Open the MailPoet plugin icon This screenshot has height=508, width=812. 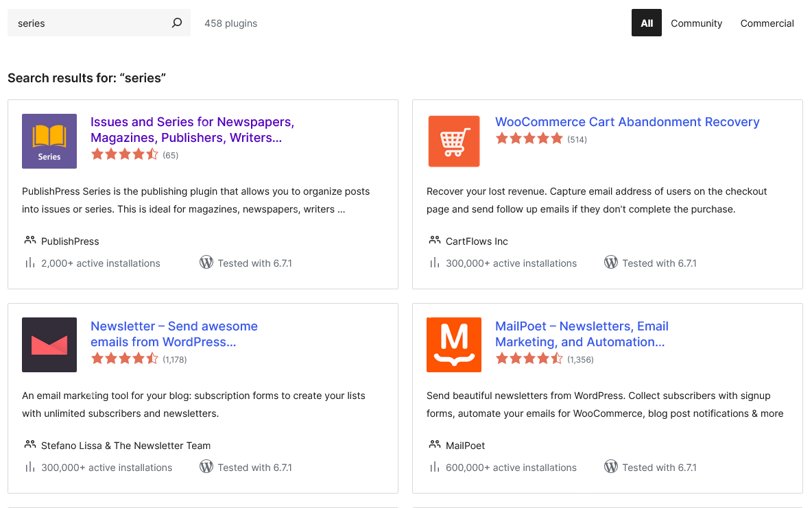tap(454, 345)
